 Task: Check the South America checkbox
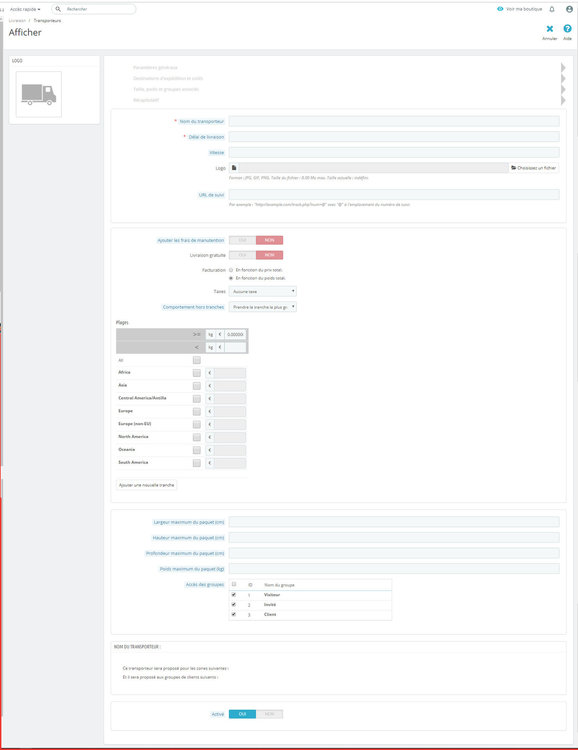pyautogui.click(x=197, y=463)
